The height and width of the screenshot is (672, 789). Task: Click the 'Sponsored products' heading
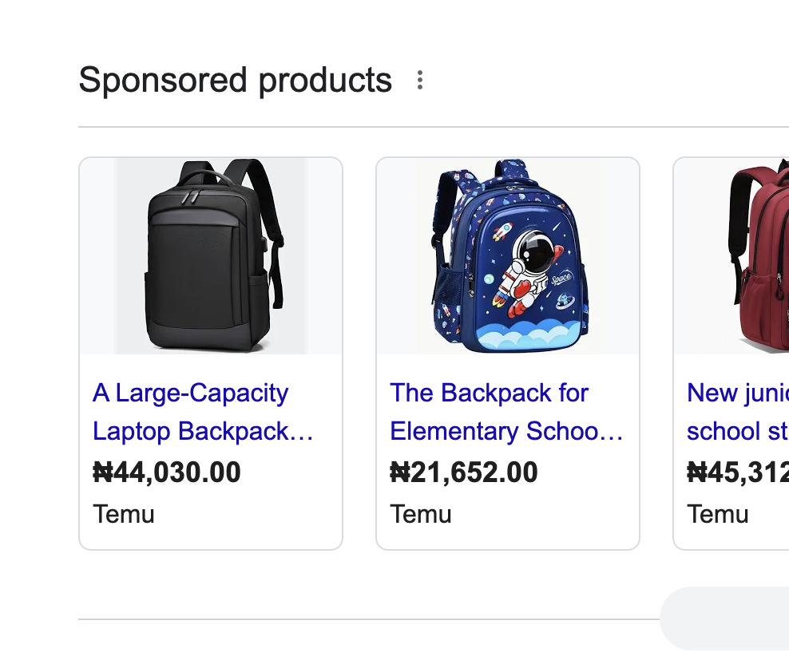click(x=235, y=80)
